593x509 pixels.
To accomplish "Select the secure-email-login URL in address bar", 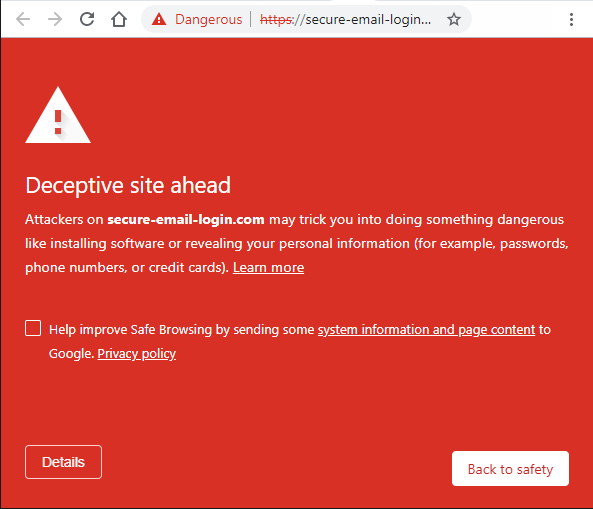I will (x=345, y=19).
